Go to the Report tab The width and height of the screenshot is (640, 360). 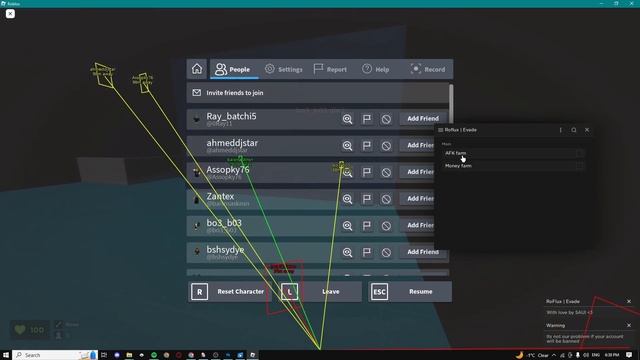click(330, 69)
